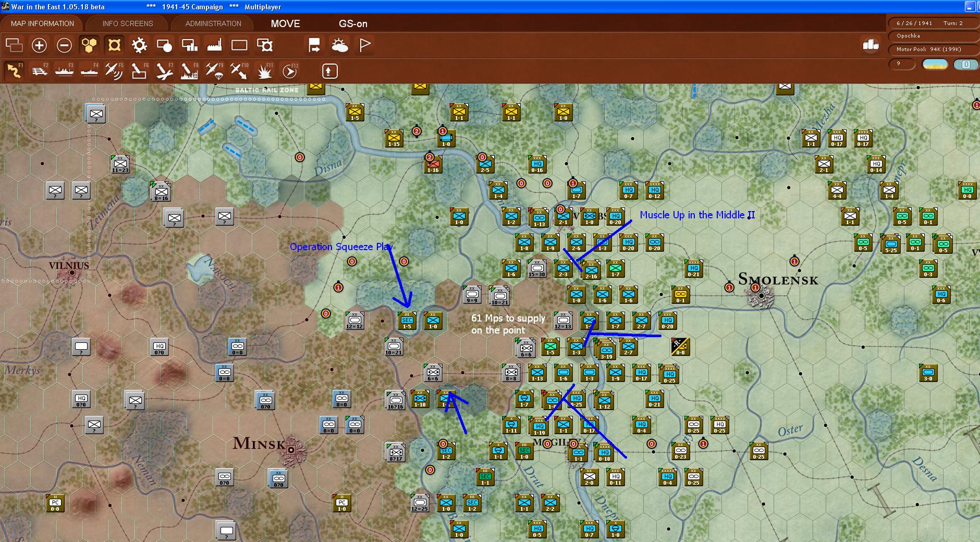Click the F12 arrow-circle icon
Image resolution: width=980 pixels, height=542 pixels.
[x=290, y=70]
